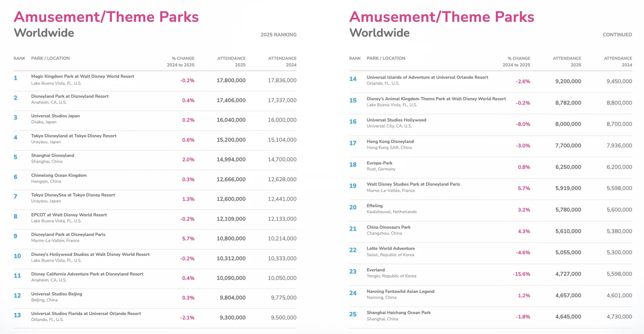The image size is (644, 334).
Task: Click 16,040,000 attendance figure
Action: pyautogui.click(x=231, y=120)
